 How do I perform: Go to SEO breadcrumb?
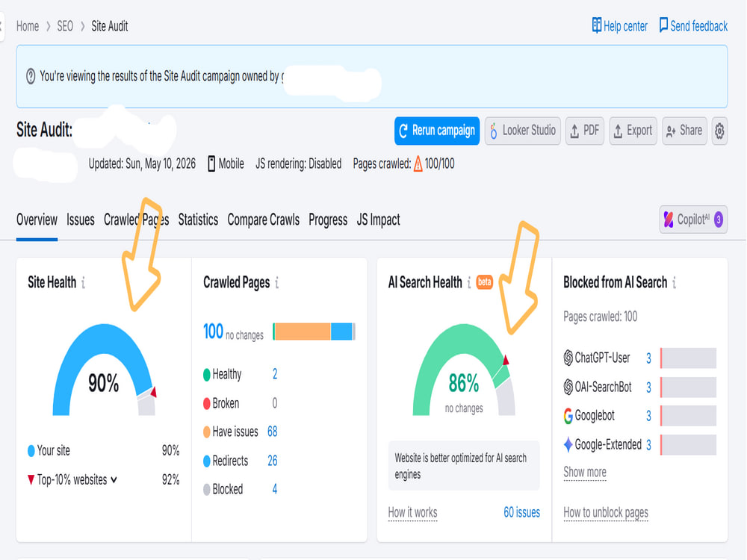click(65, 26)
